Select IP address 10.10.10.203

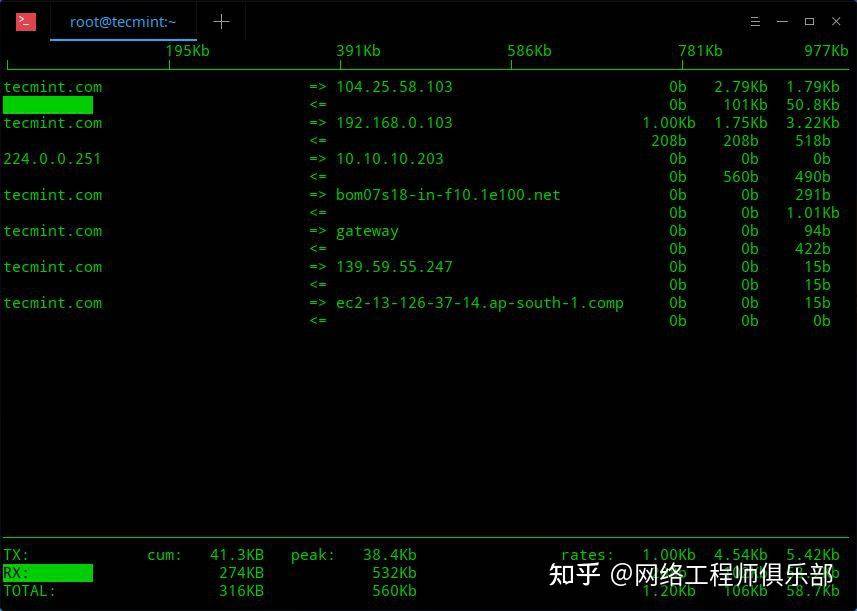pyautogui.click(x=390, y=159)
